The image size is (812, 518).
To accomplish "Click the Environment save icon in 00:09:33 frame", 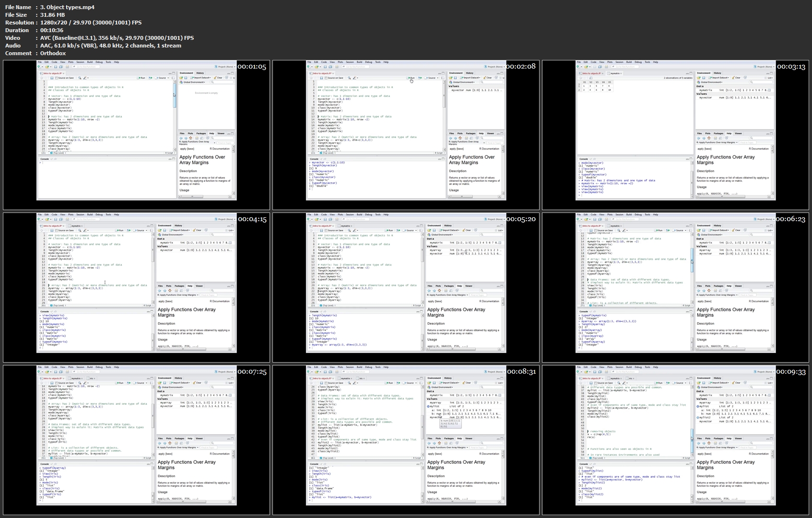I will pos(704,383).
